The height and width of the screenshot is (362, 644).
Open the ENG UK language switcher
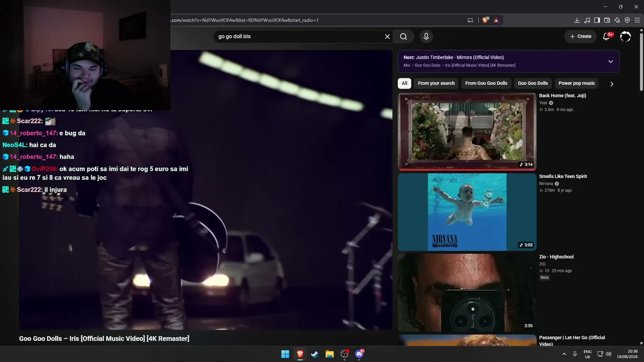pyautogui.click(x=588, y=354)
